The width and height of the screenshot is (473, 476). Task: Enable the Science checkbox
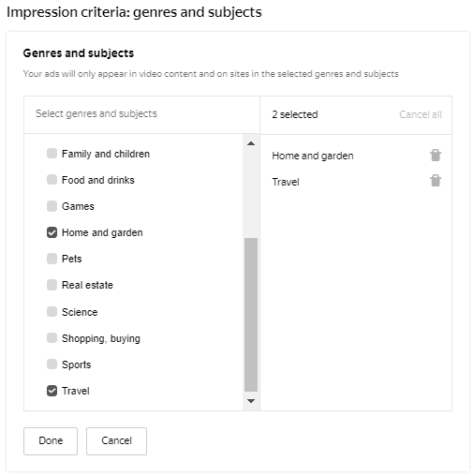pyautogui.click(x=52, y=311)
